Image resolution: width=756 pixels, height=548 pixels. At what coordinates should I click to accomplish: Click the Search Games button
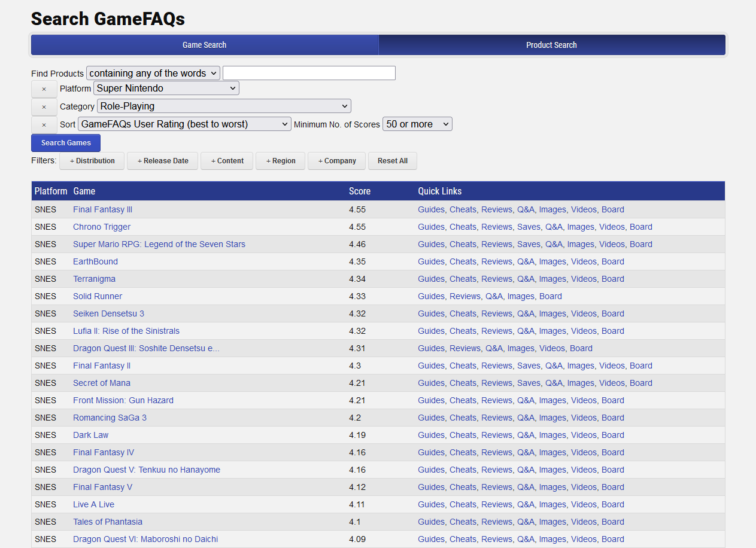[66, 143]
